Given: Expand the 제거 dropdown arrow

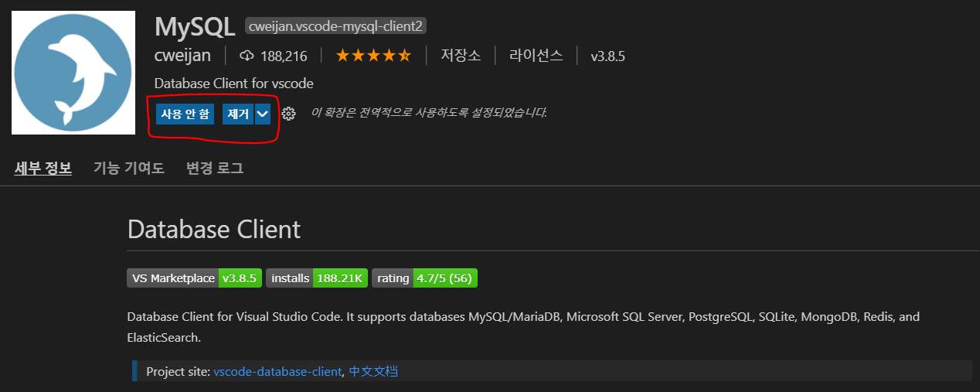Looking at the screenshot, I should pyautogui.click(x=263, y=114).
